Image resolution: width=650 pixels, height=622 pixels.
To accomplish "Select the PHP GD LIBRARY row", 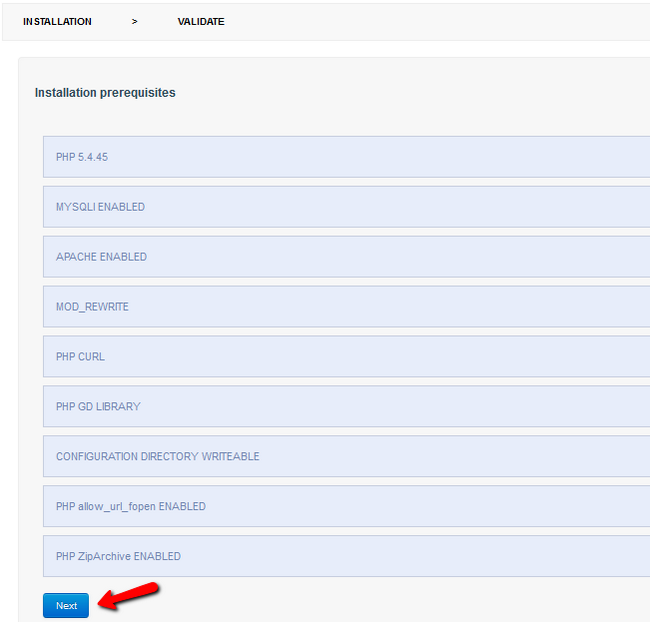I will (x=345, y=407).
